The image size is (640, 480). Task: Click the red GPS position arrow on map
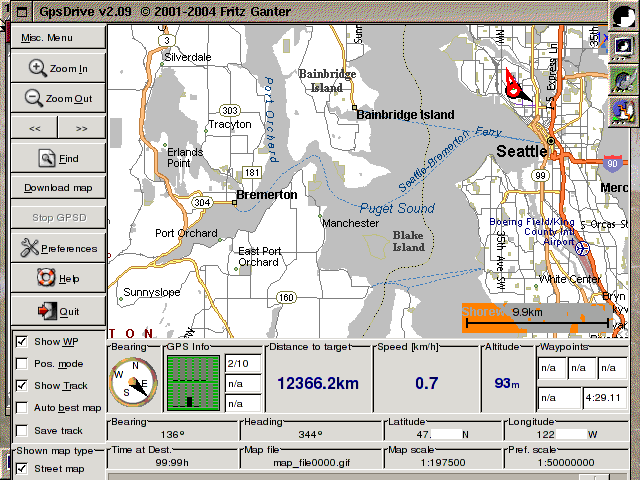pos(516,87)
